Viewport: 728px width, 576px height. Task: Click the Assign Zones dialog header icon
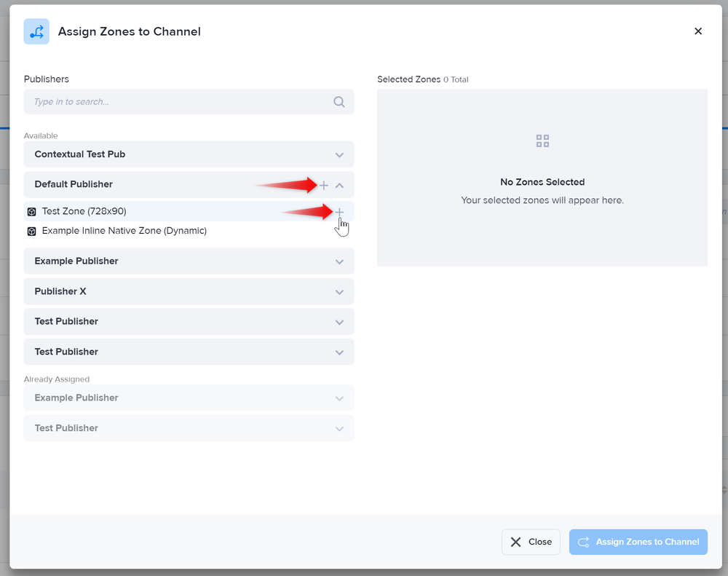coord(36,31)
